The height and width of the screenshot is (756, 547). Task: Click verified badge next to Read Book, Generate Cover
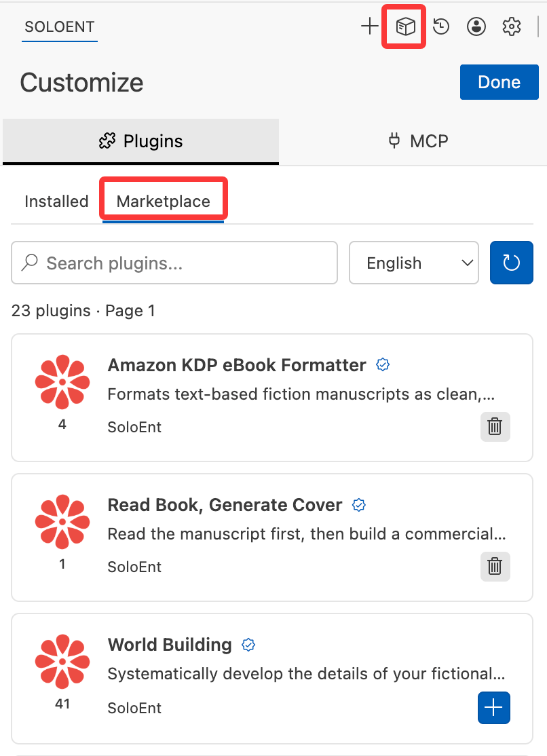(x=358, y=505)
